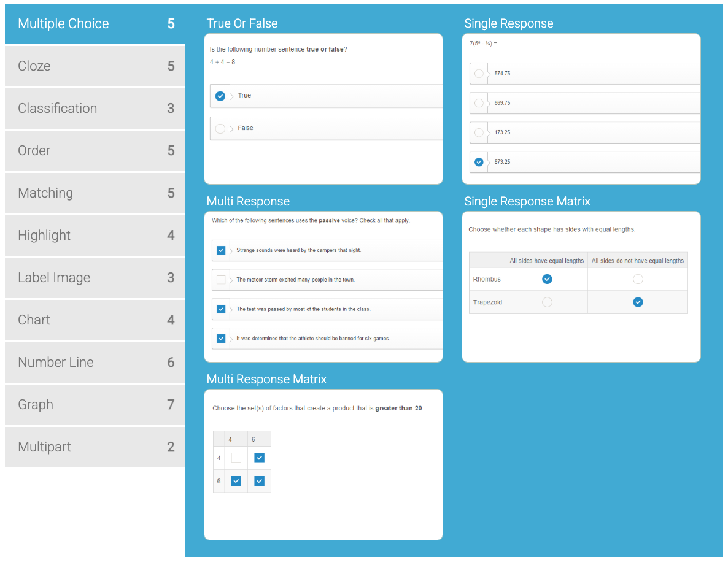Screen dimensions: 728x568
Task: Switch to the Classification category
Action: click(95, 109)
